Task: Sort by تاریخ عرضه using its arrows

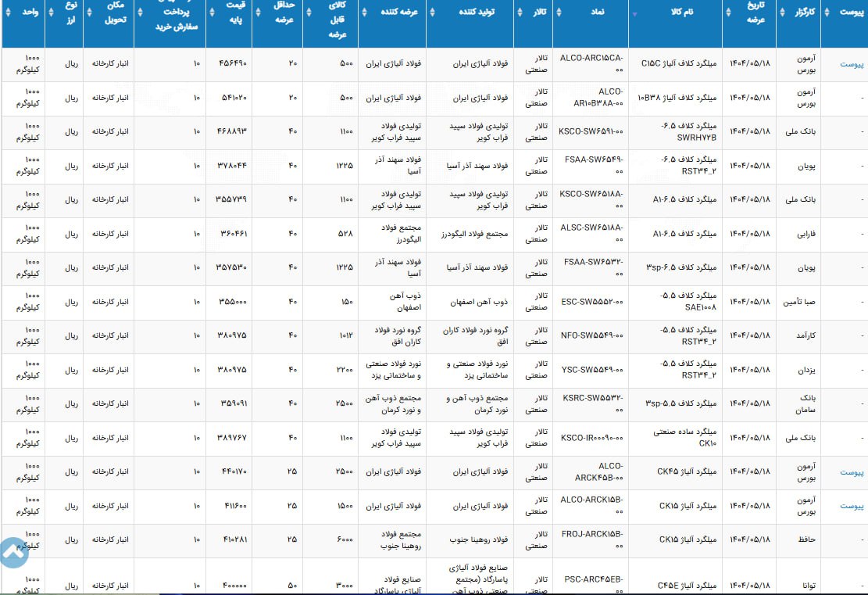Action: [728, 13]
